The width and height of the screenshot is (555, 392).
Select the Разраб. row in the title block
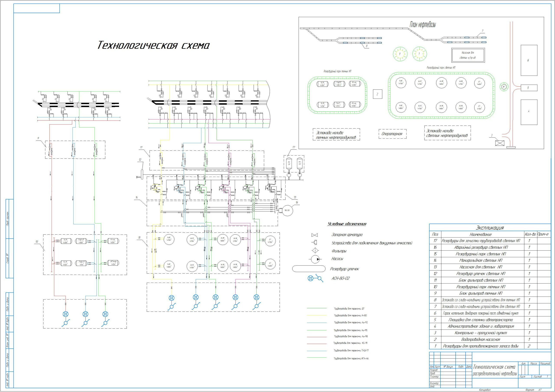click(451, 370)
